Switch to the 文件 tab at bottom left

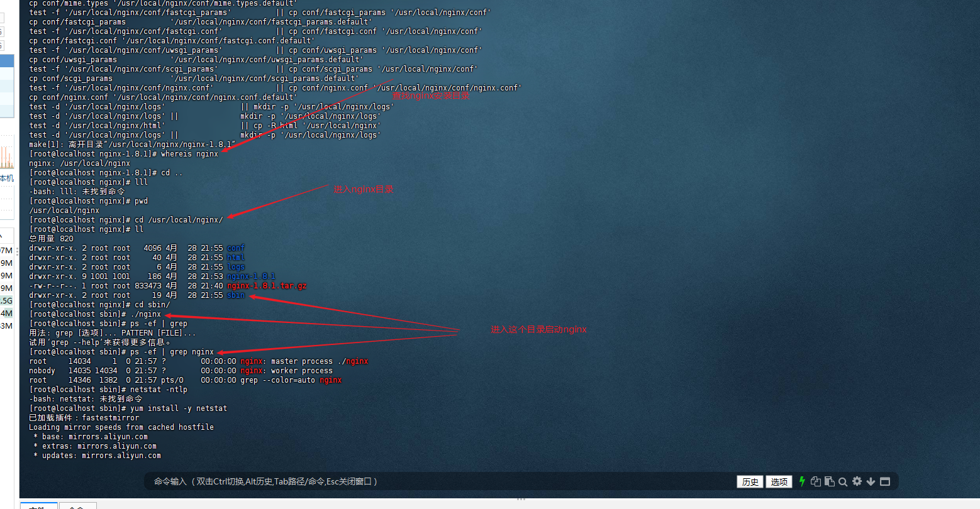tap(38, 506)
